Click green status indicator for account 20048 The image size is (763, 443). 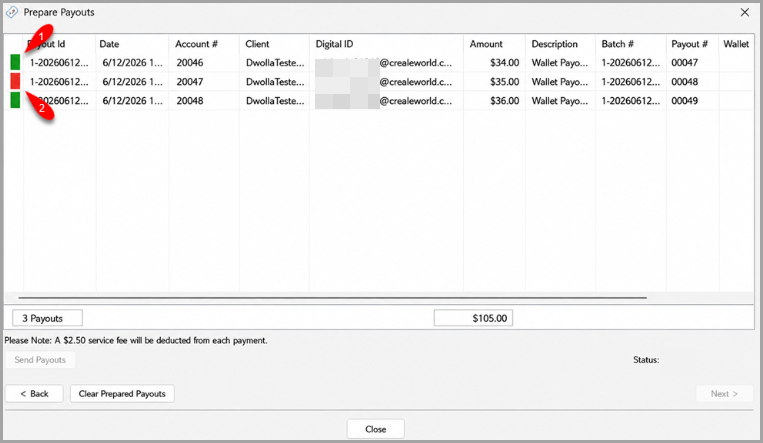tap(15, 100)
